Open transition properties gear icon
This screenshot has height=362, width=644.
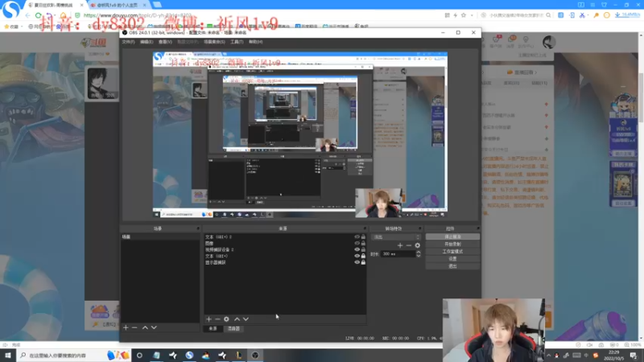[417, 245]
